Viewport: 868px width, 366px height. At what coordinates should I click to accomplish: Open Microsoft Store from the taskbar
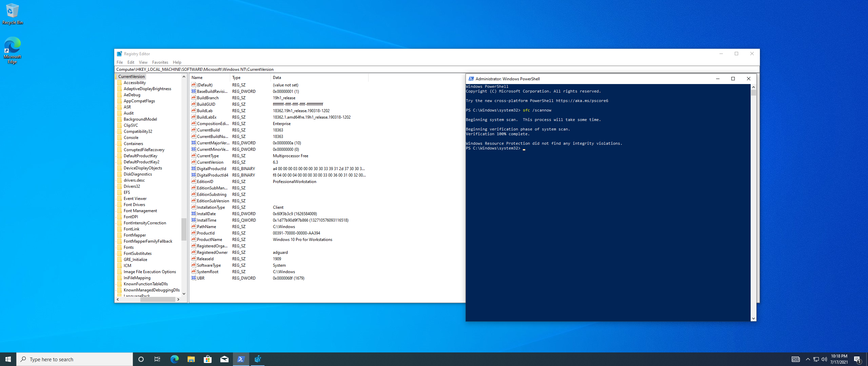click(x=208, y=359)
